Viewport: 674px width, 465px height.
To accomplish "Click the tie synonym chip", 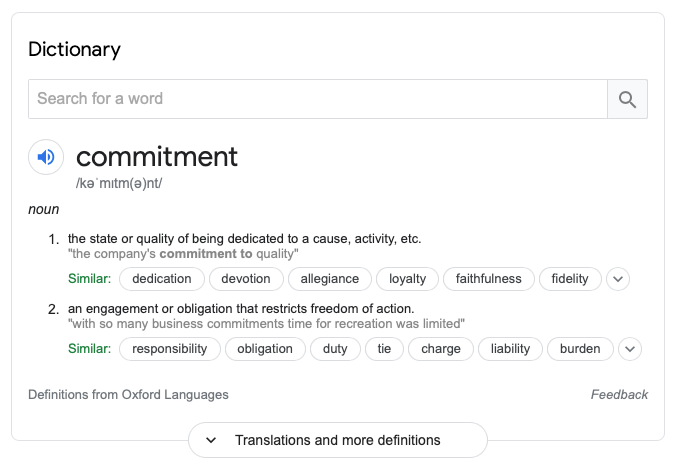I will click(x=384, y=349).
